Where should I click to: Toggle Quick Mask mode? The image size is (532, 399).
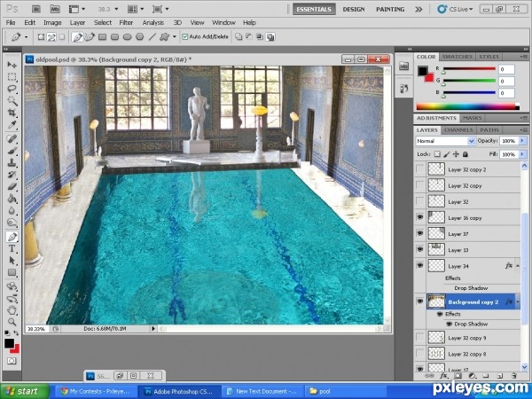point(12,361)
